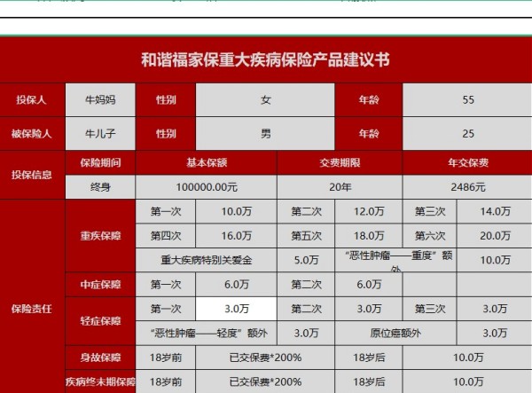The height and width of the screenshot is (393, 532).
Task: Select the 轻症保障 category cell
Action: 100,321
